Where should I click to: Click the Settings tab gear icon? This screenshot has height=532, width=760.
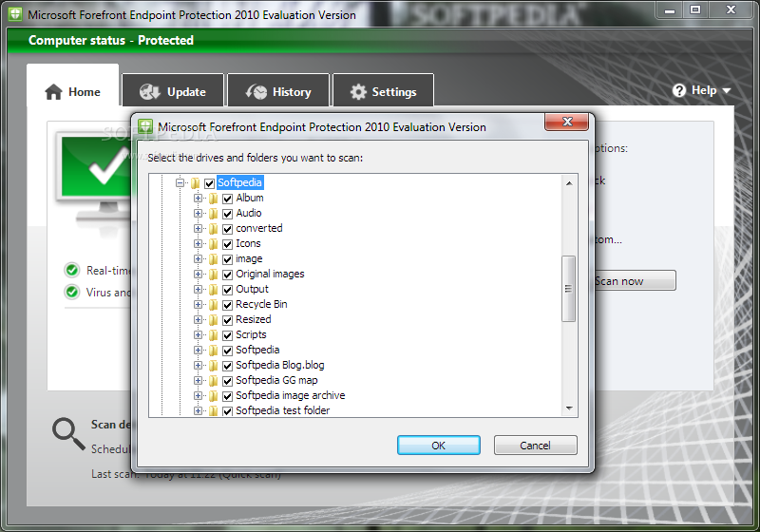point(358,91)
